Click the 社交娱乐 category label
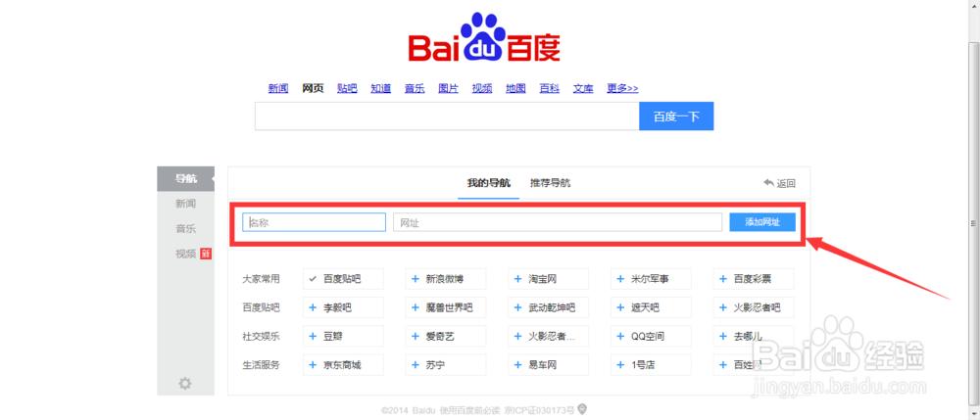This screenshot has width=980, height=420. point(261,337)
